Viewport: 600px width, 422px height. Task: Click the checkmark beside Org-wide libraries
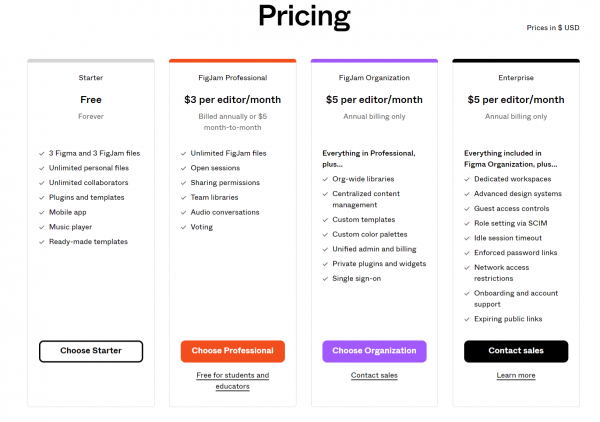(x=325, y=179)
